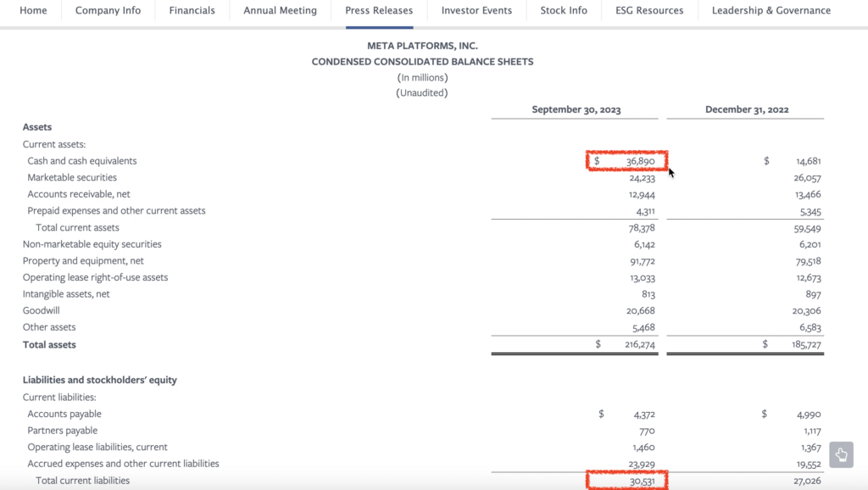This screenshot has height=490, width=868.
Task: Click the "September 30, 2023" column header
Action: click(576, 109)
